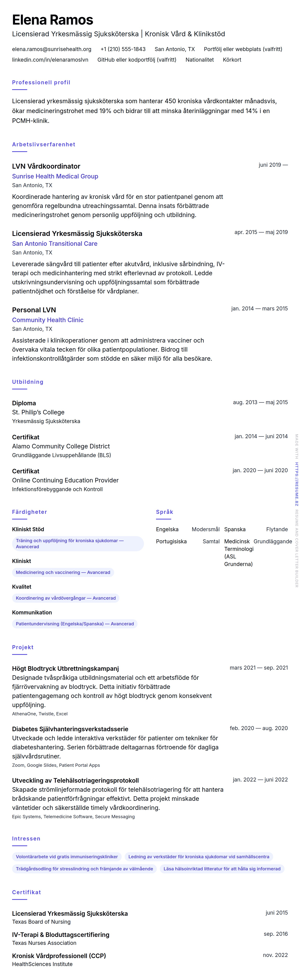Click the Trädgårdsodling för stresslindring interest tag
Image resolution: width=300 pixels, height=980 pixels.
tap(84, 868)
